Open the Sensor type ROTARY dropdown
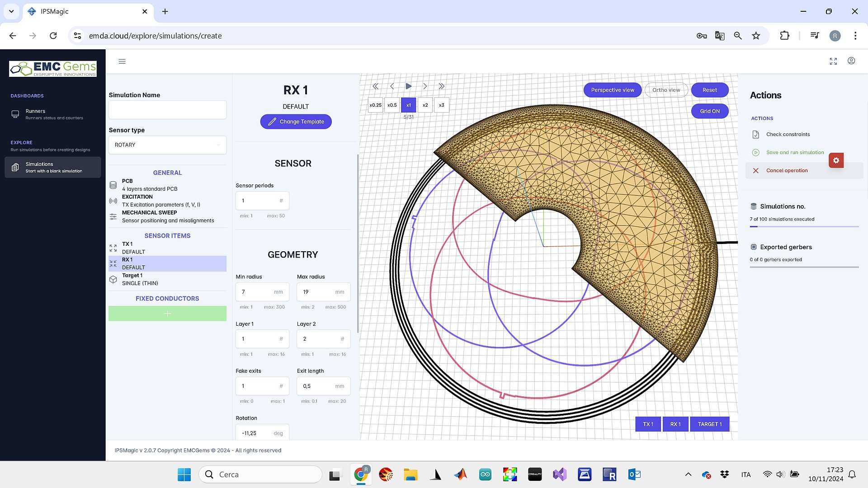Screen dimensions: 868x488 167,145
